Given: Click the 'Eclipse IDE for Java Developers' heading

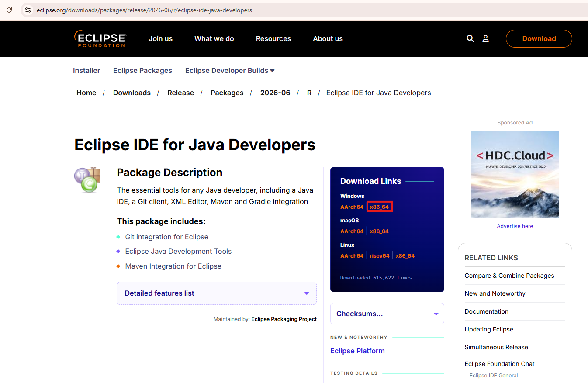Looking at the screenshot, I should pos(195,145).
